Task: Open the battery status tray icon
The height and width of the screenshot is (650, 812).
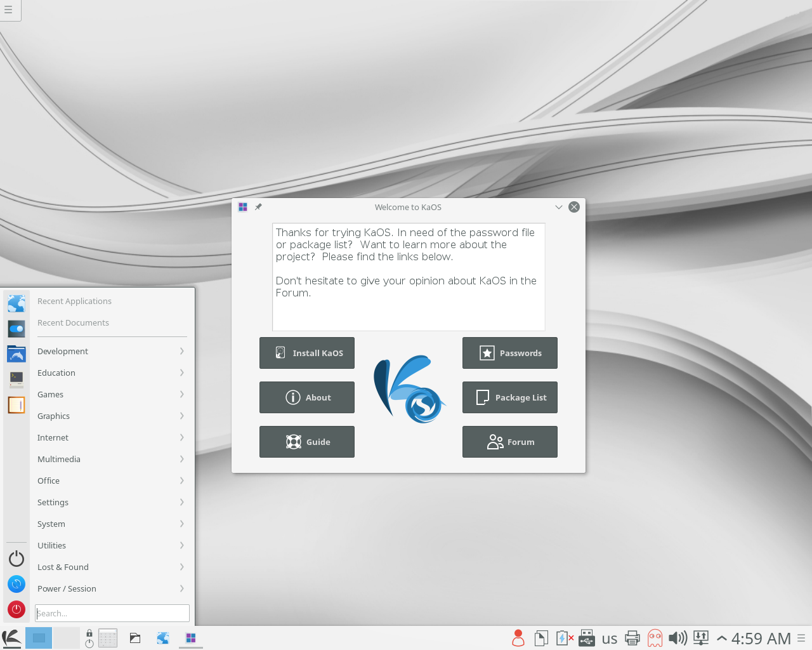Action: (564, 638)
